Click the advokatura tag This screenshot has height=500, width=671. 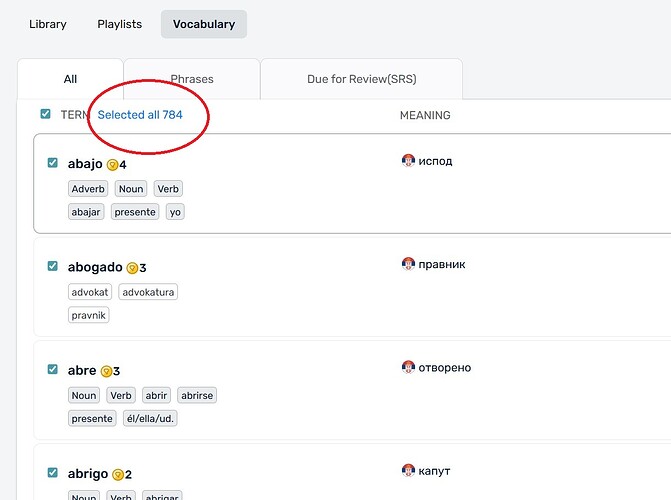[148, 292]
